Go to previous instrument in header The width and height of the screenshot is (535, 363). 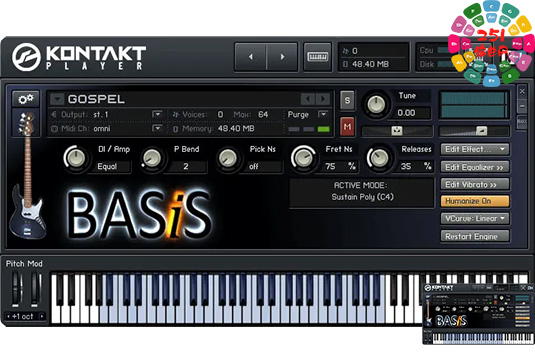click(x=250, y=57)
